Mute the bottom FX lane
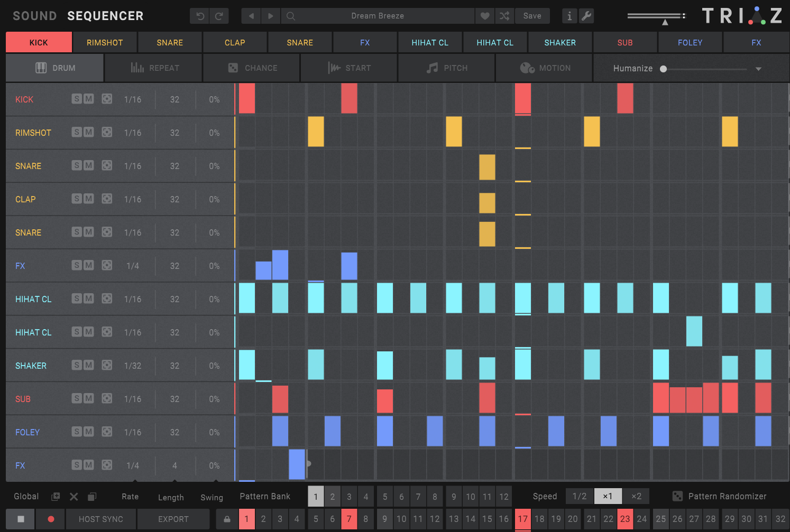 point(89,465)
